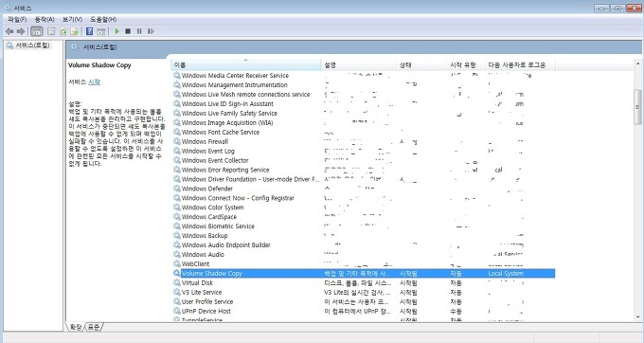The width and height of the screenshot is (644, 343).
Task: Click the gear icon of Windows Defender
Action: click(176, 189)
